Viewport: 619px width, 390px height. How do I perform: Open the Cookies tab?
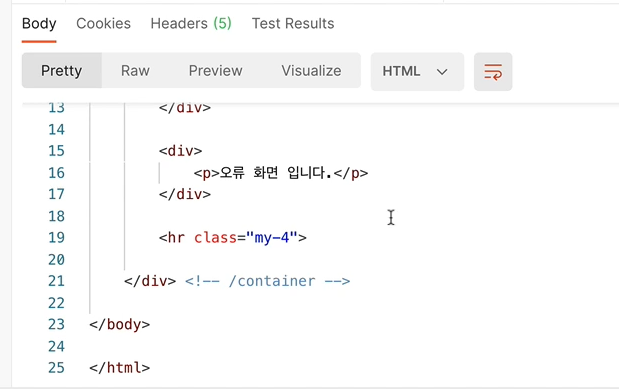tap(103, 24)
